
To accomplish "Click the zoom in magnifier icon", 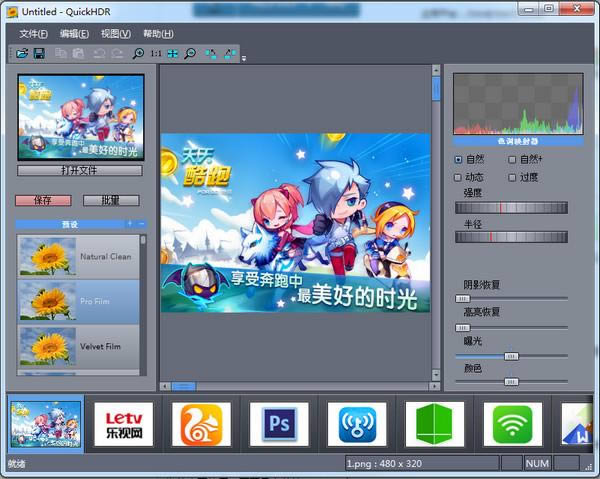I will click(138, 54).
